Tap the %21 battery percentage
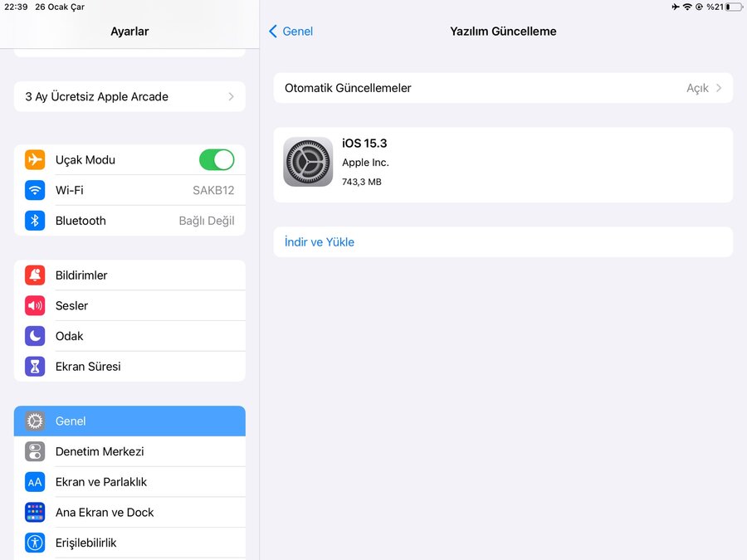This screenshot has width=747, height=560. tap(715, 7)
